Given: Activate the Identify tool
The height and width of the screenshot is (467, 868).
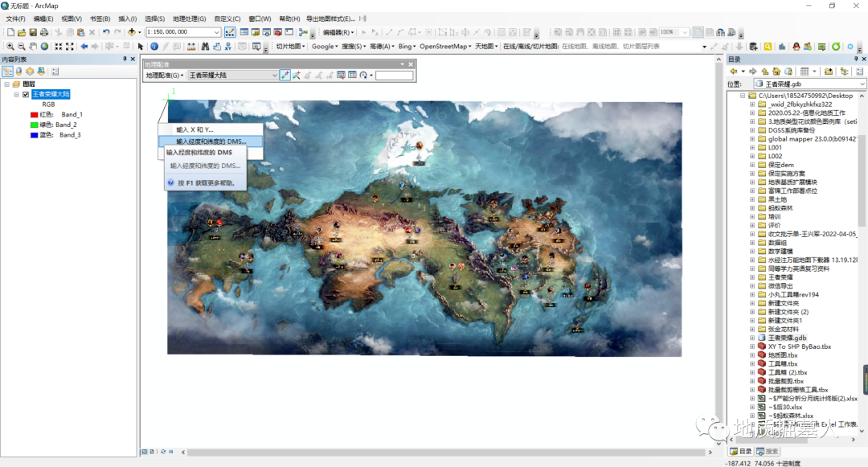Looking at the screenshot, I should click(x=154, y=47).
